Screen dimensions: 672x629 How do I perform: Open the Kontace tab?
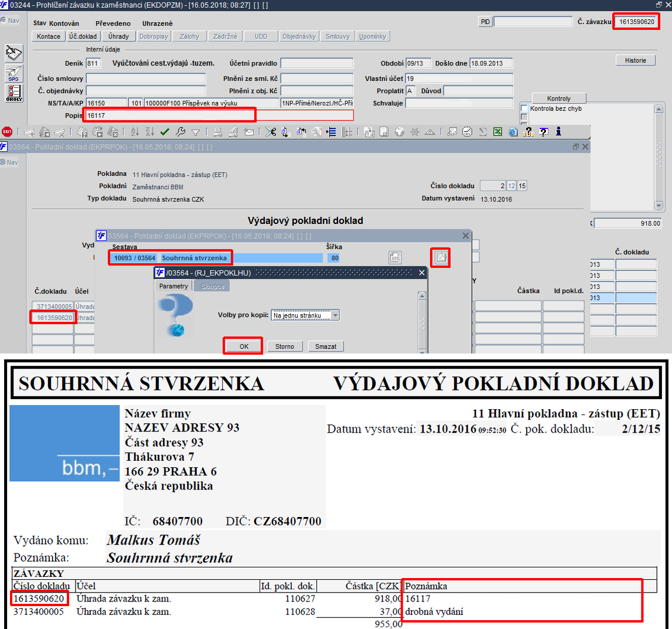point(49,36)
